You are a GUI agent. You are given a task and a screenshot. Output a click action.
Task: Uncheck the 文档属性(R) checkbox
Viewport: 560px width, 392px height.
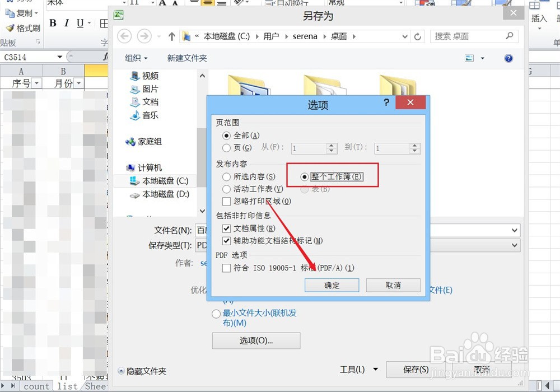click(x=225, y=229)
